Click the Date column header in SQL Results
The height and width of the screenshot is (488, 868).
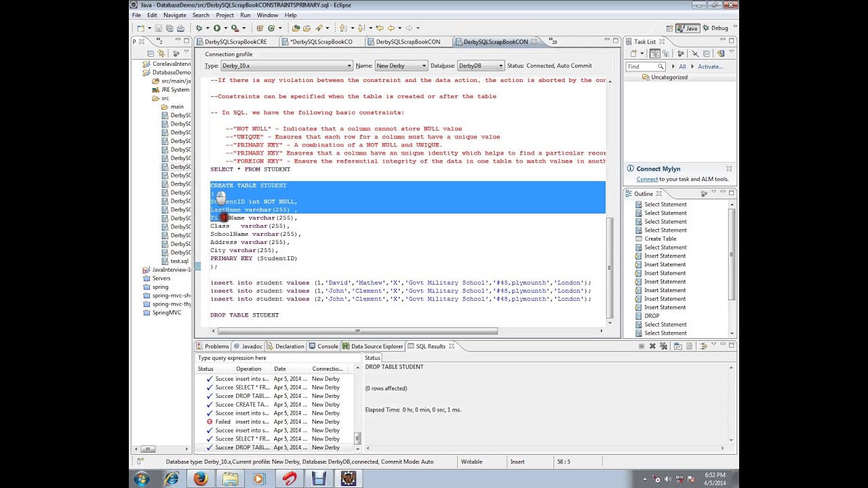[x=289, y=369]
